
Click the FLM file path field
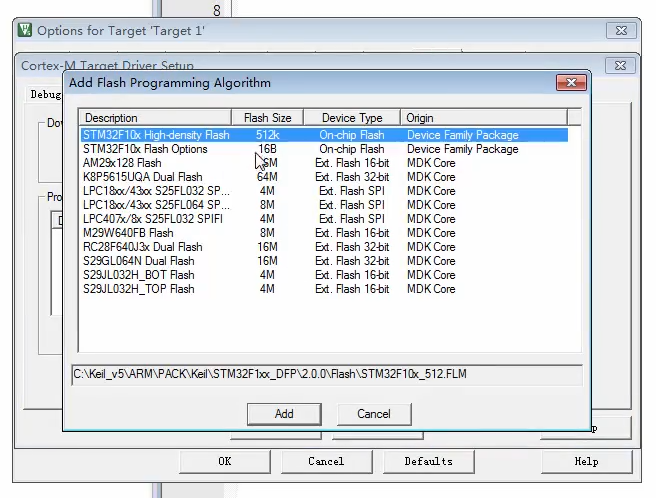[327, 374]
